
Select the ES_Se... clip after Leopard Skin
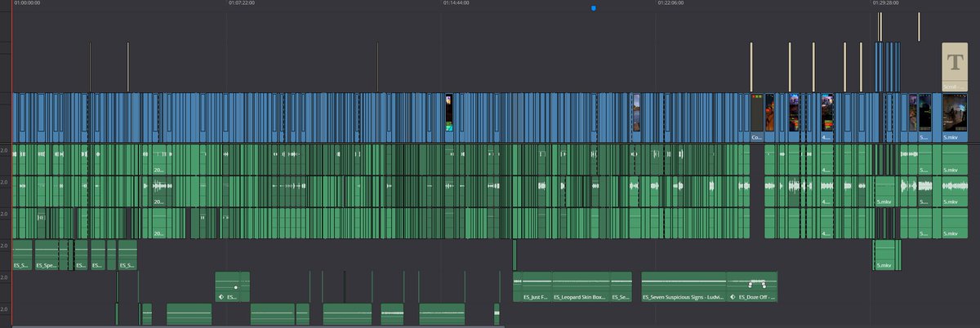point(621,287)
